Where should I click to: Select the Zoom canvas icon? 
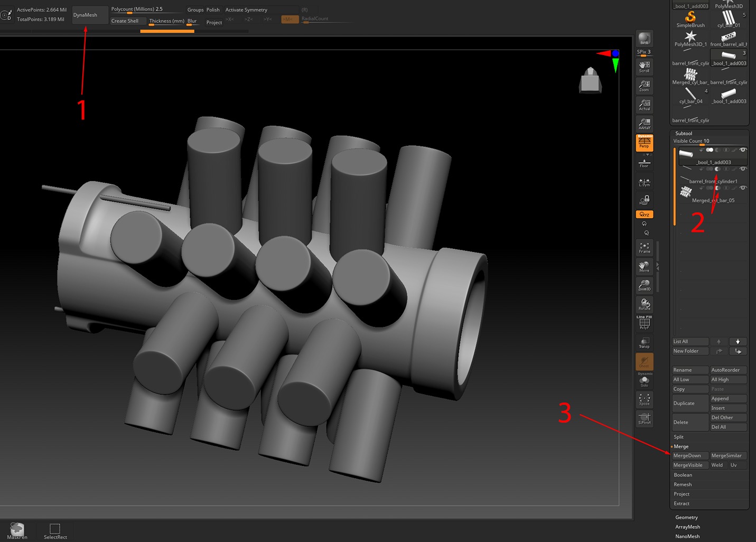[644, 85]
